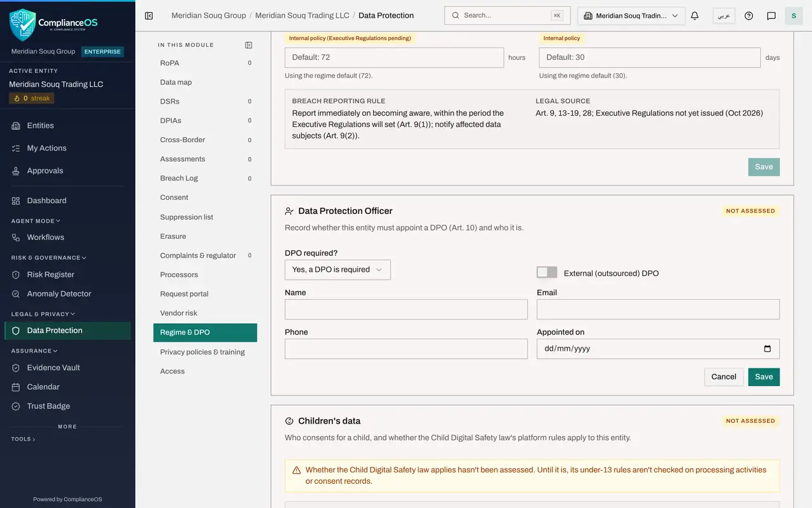Click the DPO Phone input field
The image size is (812, 508).
pos(406,349)
